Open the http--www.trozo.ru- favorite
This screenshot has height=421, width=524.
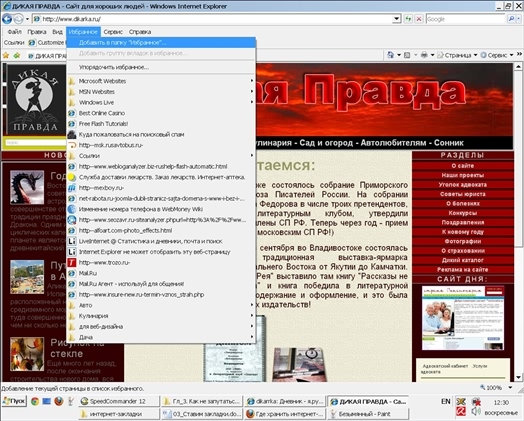point(161,263)
